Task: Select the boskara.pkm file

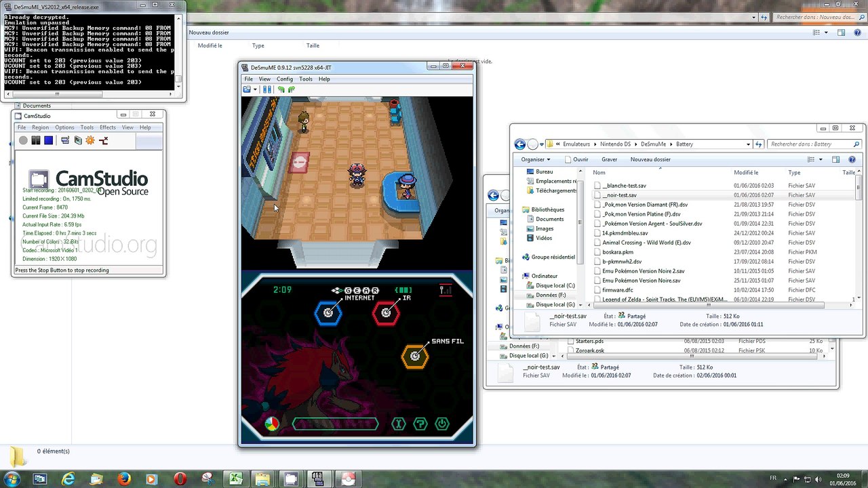Action: tap(618, 252)
